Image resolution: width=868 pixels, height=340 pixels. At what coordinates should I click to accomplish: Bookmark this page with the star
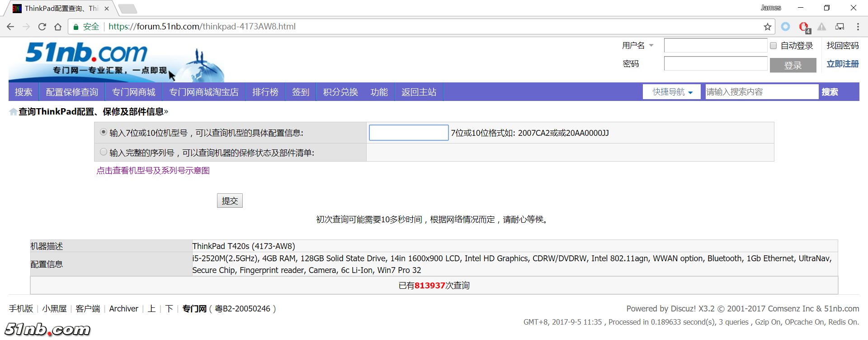pyautogui.click(x=767, y=27)
